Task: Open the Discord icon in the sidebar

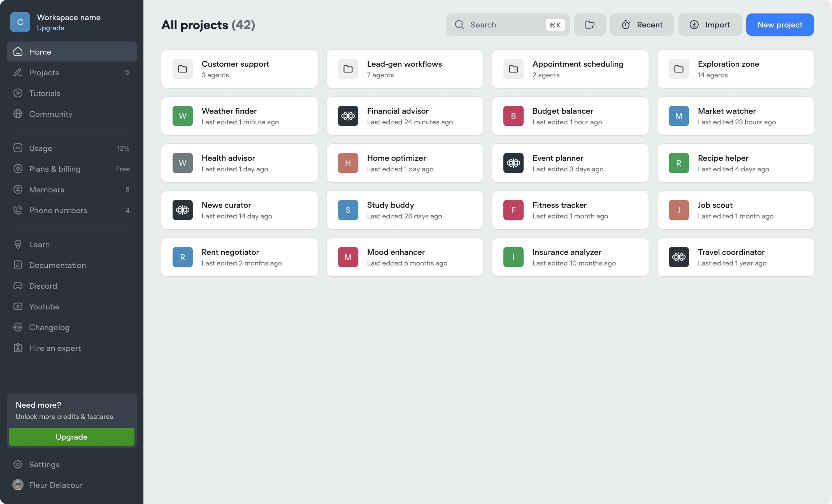Action: pos(18,286)
